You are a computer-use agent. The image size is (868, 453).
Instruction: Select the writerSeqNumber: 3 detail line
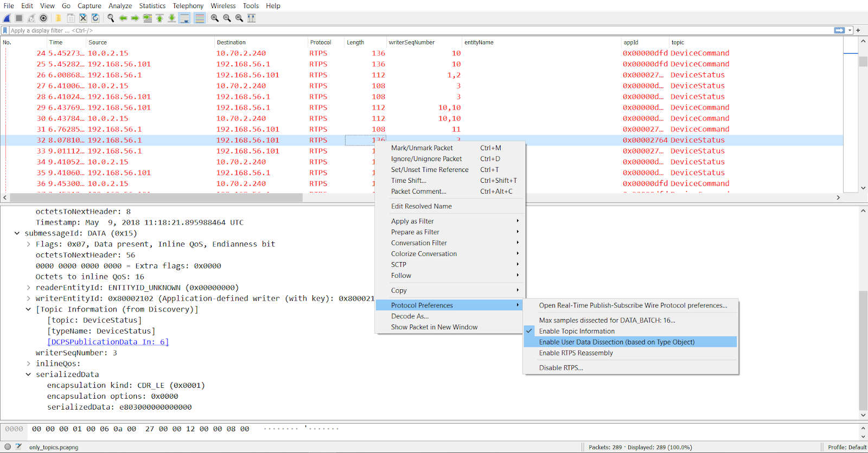point(76,353)
